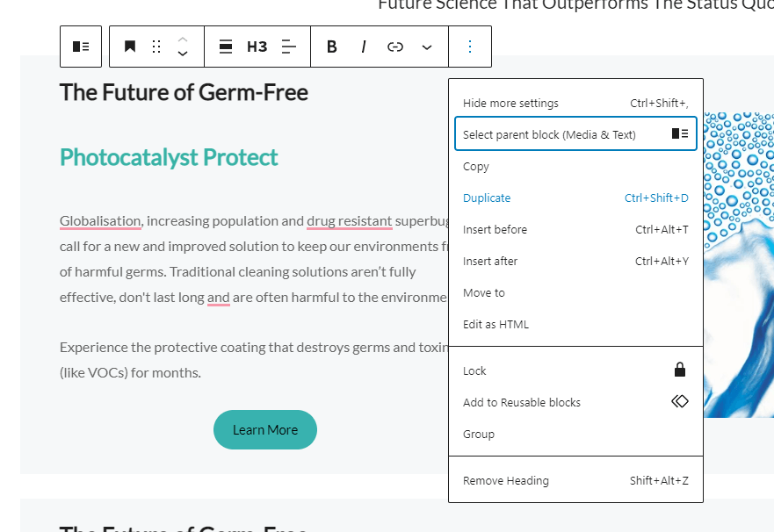Screen dimensions: 774x532
Task: Click the blue bubbles image
Action: (x=739, y=265)
